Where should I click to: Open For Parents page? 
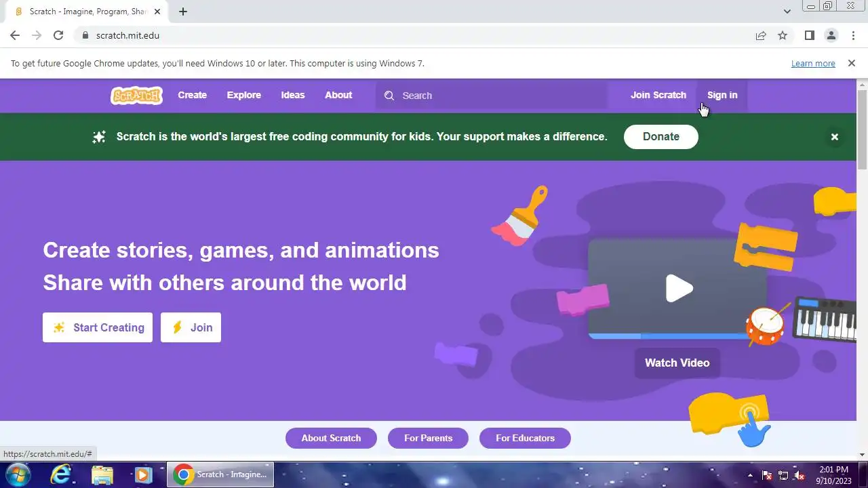pyautogui.click(x=428, y=438)
